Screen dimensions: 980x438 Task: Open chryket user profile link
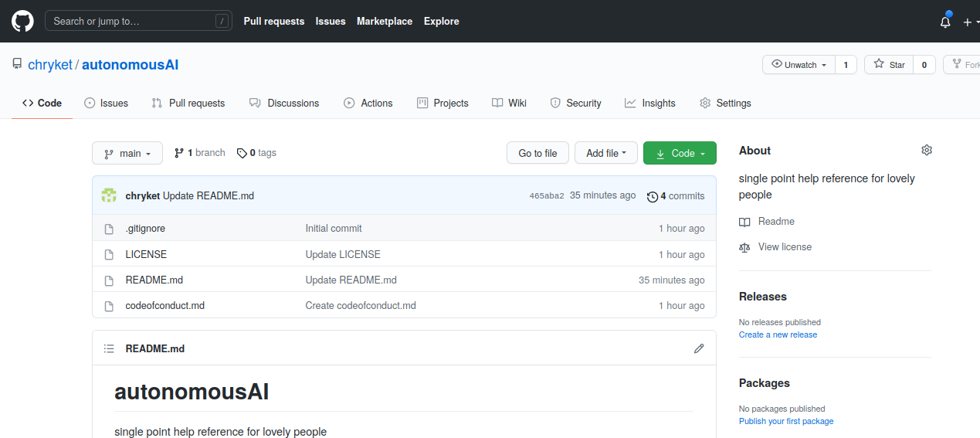pos(49,65)
